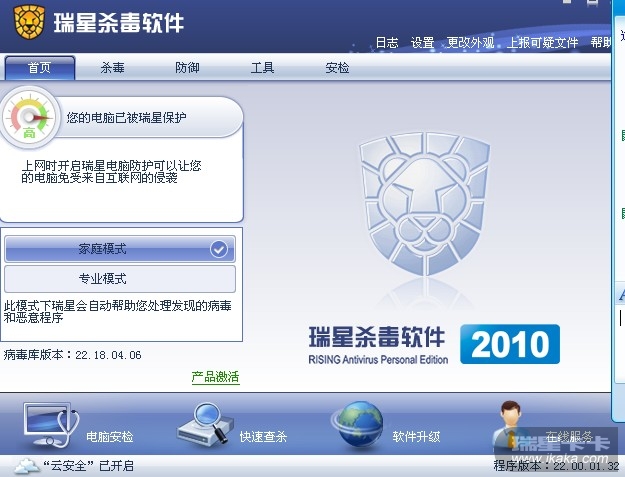Click the 程序版本 number in status bar

556,465
